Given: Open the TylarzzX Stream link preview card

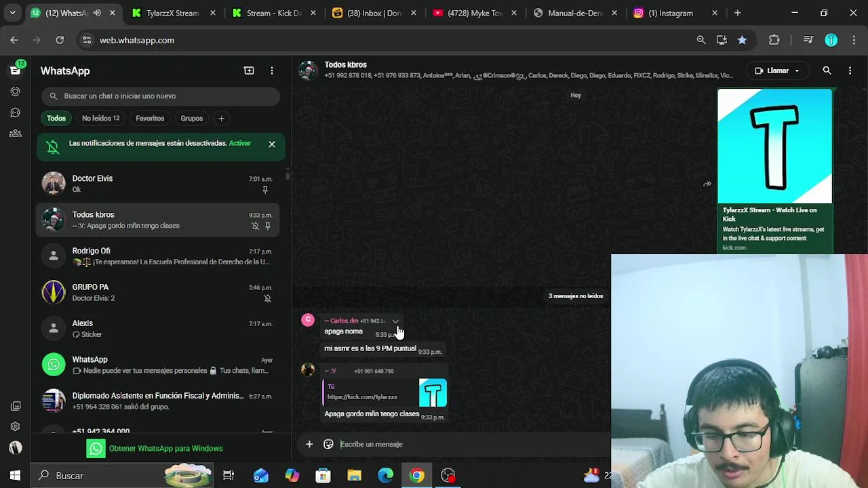Looking at the screenshot, I should tap(775, 171).
